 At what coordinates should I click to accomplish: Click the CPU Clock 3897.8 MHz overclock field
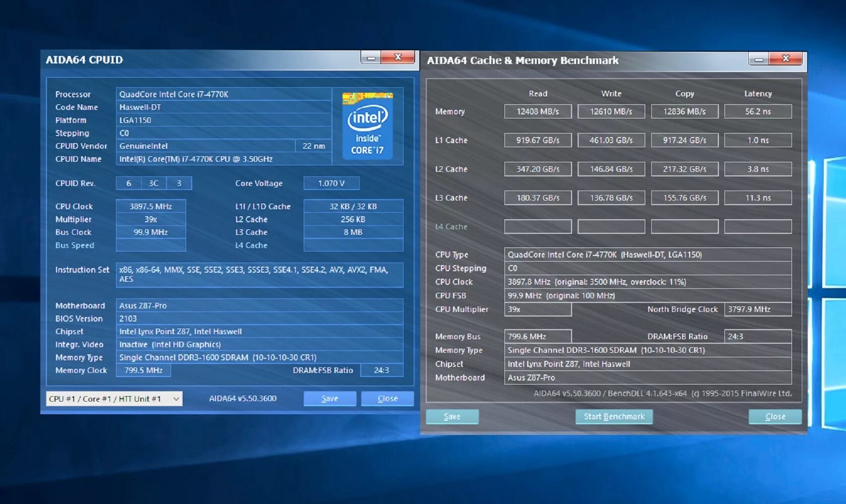click(x=648, y=282)
